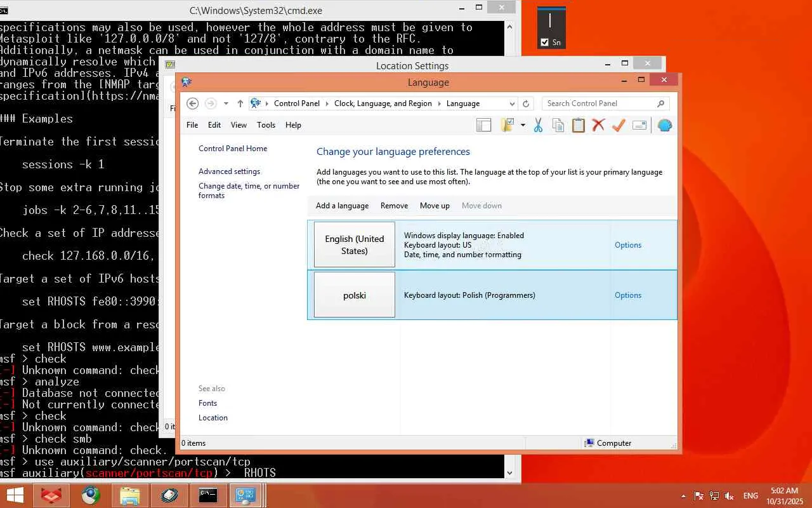This screenshot has width=812, height=508.
Task: Click the Computer label in the status bar
Action: coord(614,443)
